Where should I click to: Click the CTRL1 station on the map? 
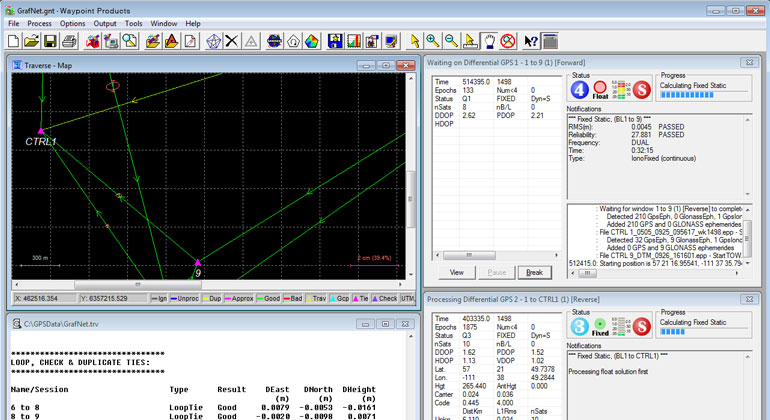tap(41, 131)
